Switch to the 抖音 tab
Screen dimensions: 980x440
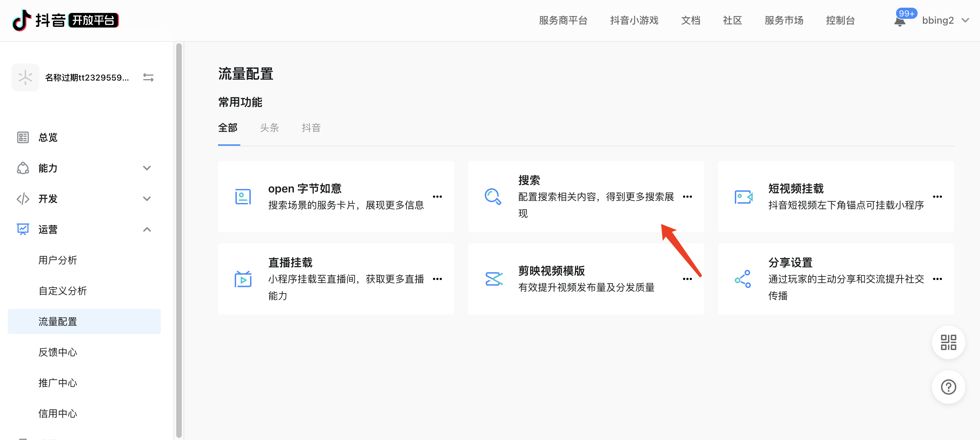311,128
